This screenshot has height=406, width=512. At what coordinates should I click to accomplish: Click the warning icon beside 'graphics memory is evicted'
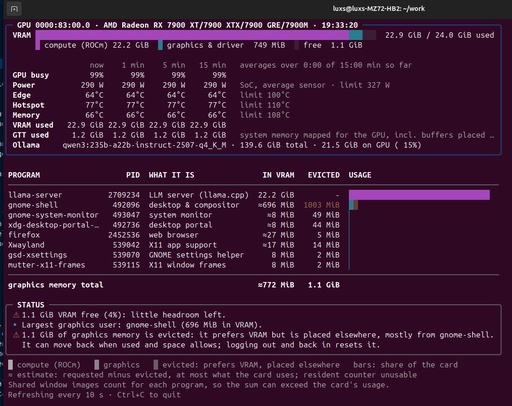coord(16,335)
